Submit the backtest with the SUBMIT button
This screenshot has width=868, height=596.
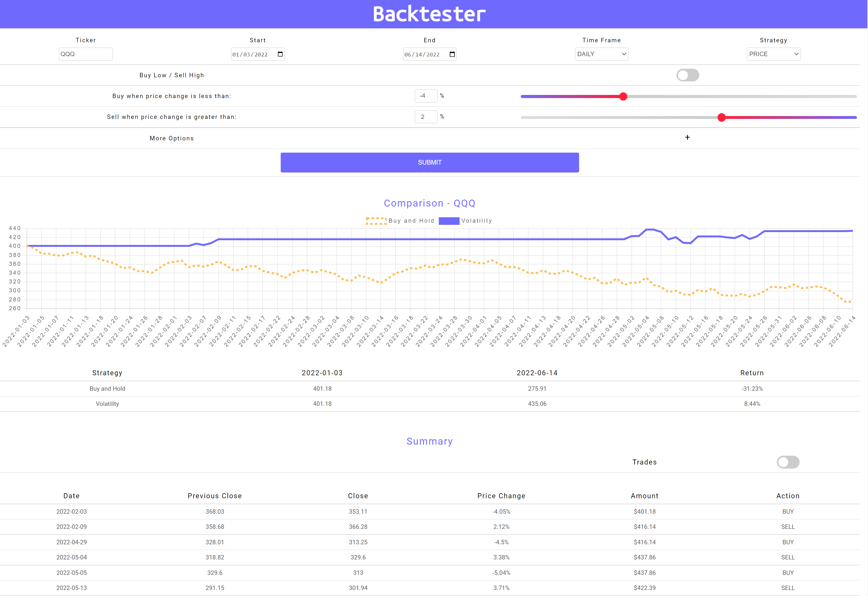coord(430,162)
